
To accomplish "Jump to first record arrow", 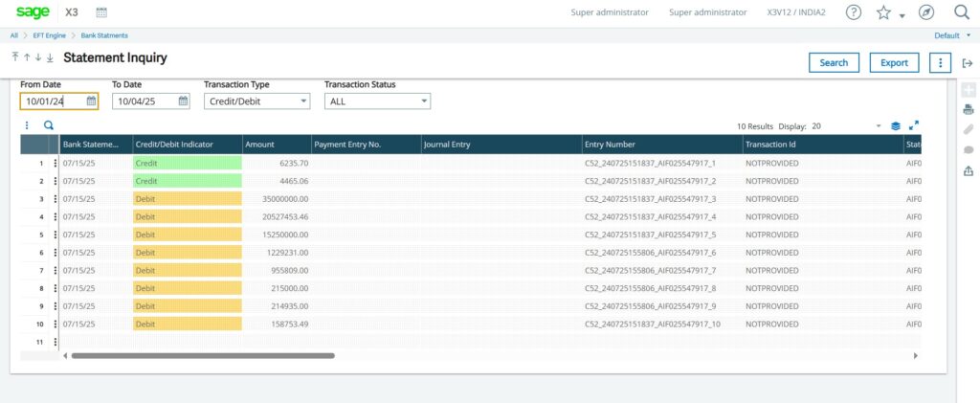I will click(15, 58).
